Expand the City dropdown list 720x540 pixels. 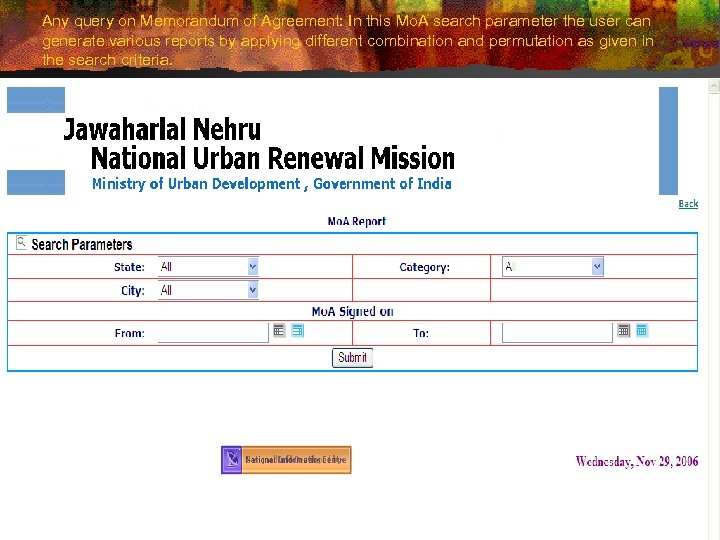(x=208, y=290)
